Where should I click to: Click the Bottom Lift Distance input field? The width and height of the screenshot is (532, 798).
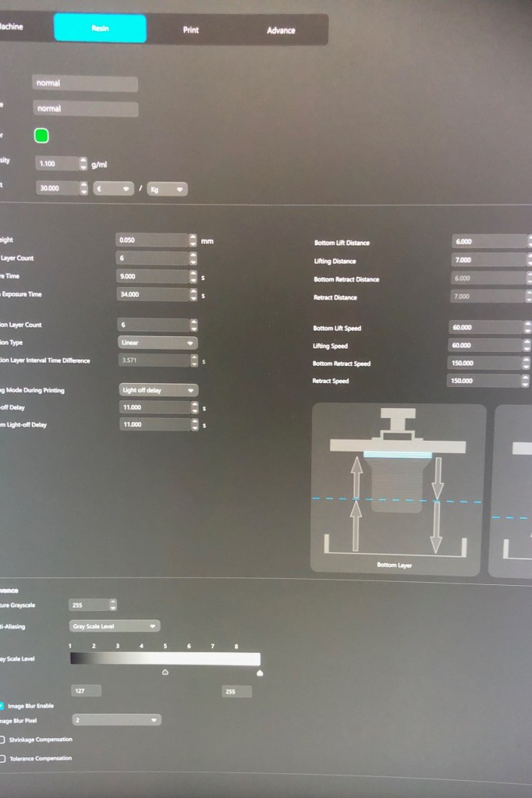coord(485,242)
